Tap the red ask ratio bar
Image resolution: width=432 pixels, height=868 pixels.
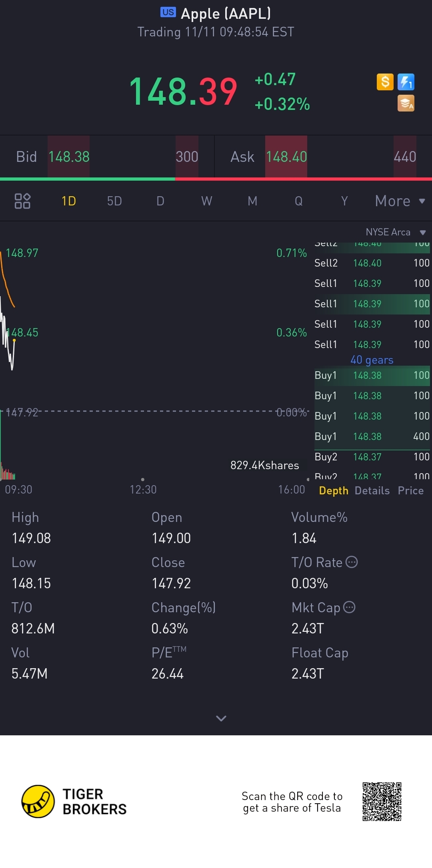[x=304, y=179]
